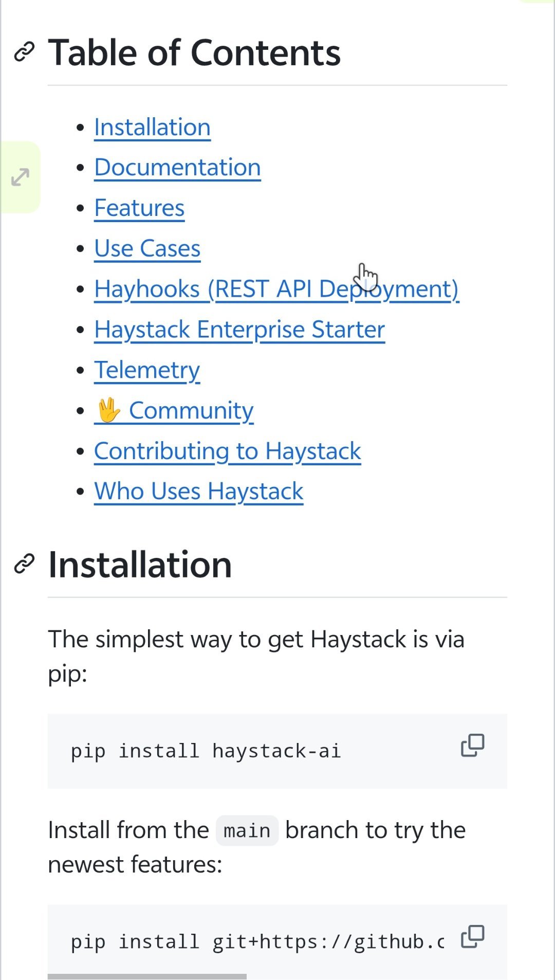Viewport: 555px width, 980px height.
Task: Navigate to Use Cases
Action: [147, 248]
